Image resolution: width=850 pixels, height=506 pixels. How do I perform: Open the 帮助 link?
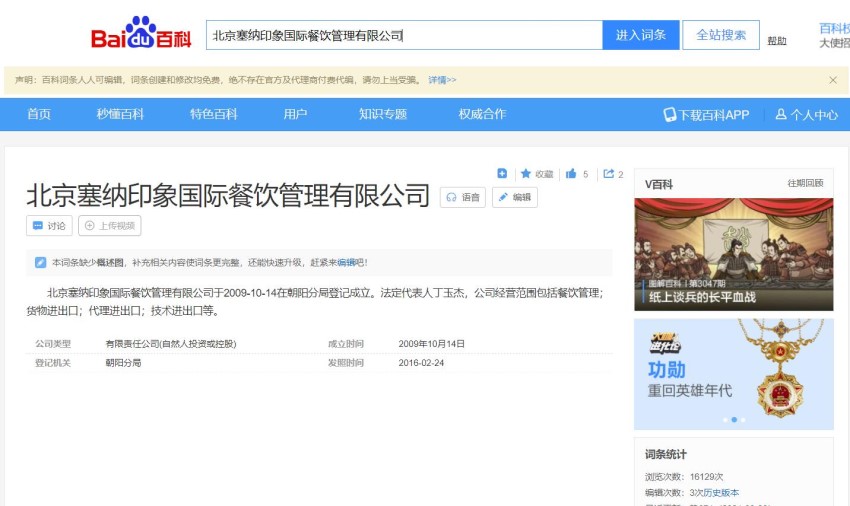(777, 41)
